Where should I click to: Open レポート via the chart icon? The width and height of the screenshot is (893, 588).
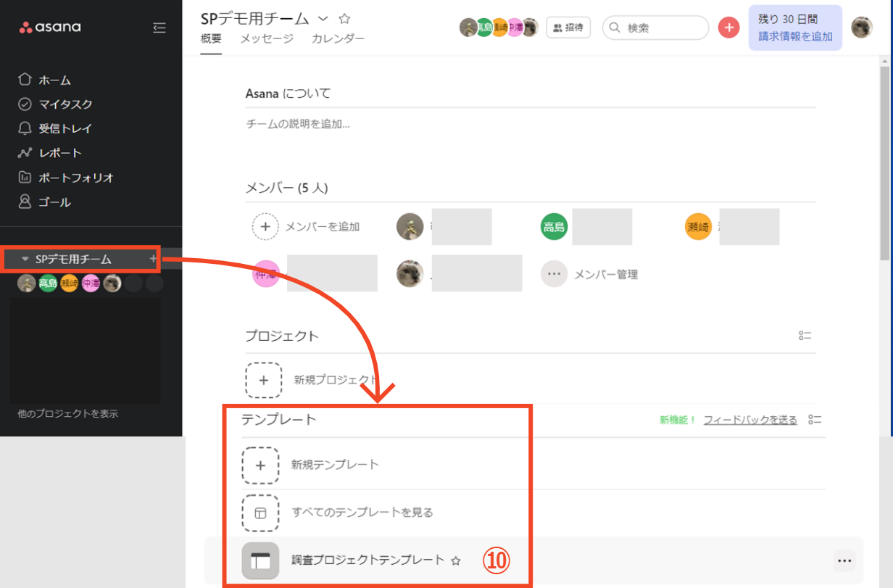tap(25, 153)
